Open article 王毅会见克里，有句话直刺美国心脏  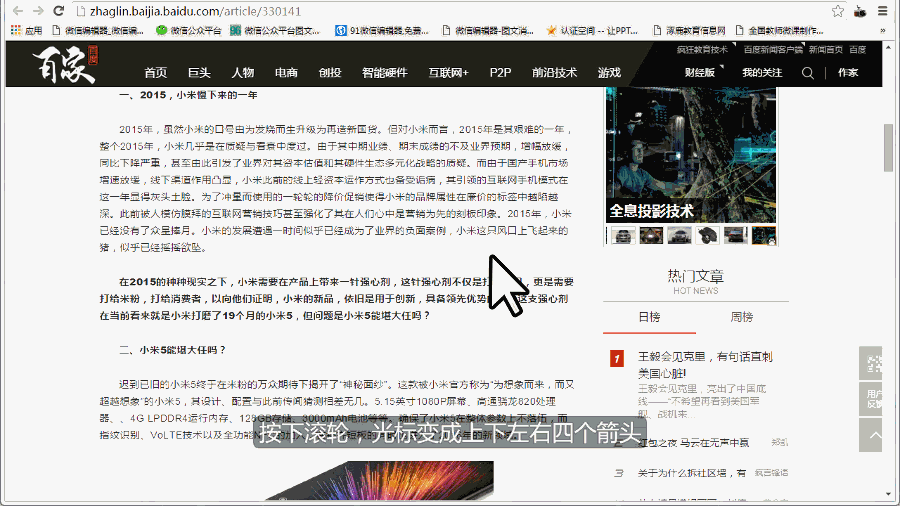click(x=705, y=365)
